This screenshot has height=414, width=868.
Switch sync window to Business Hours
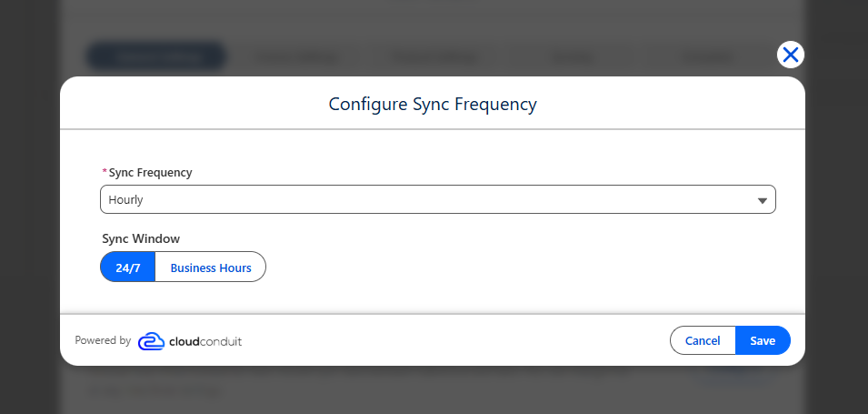point(210,268)
